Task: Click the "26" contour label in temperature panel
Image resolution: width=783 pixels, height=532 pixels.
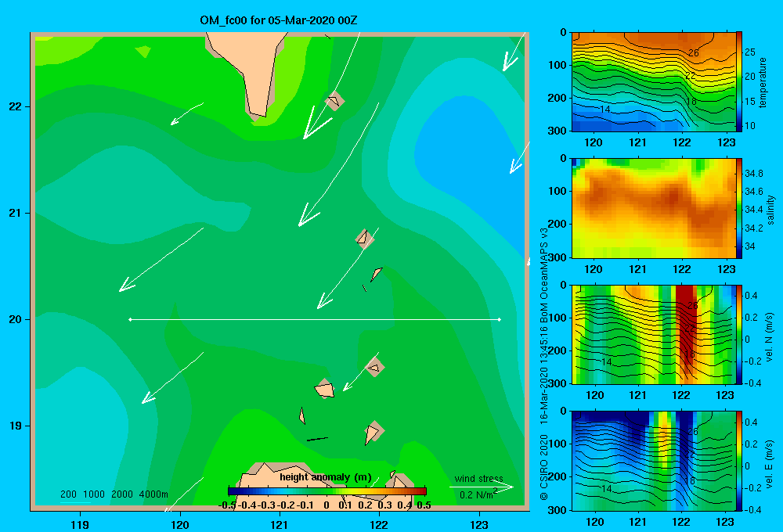Action: tap(693, 53)
